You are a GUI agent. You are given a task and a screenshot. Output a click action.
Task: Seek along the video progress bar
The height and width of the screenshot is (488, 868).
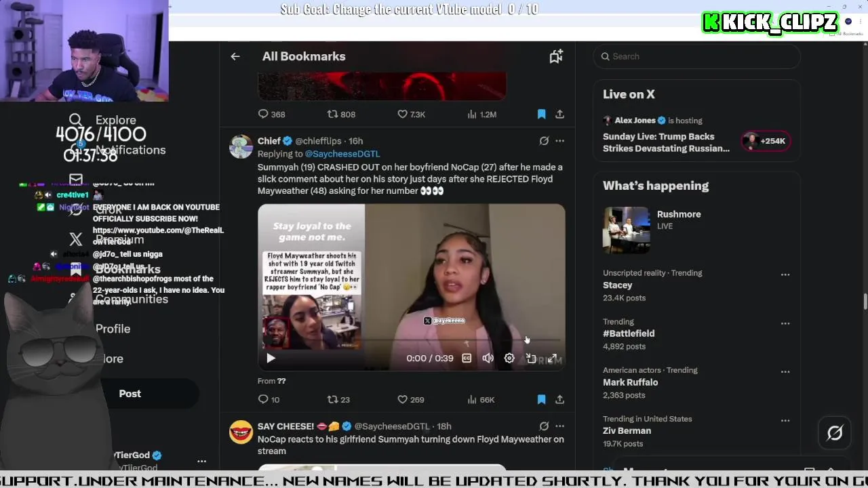(x=411, y=340)
